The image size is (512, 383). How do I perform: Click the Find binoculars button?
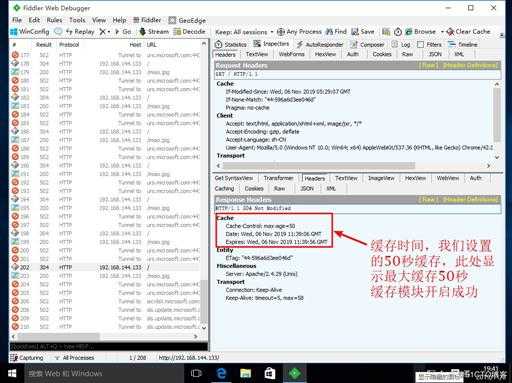(x=336, y=32)
